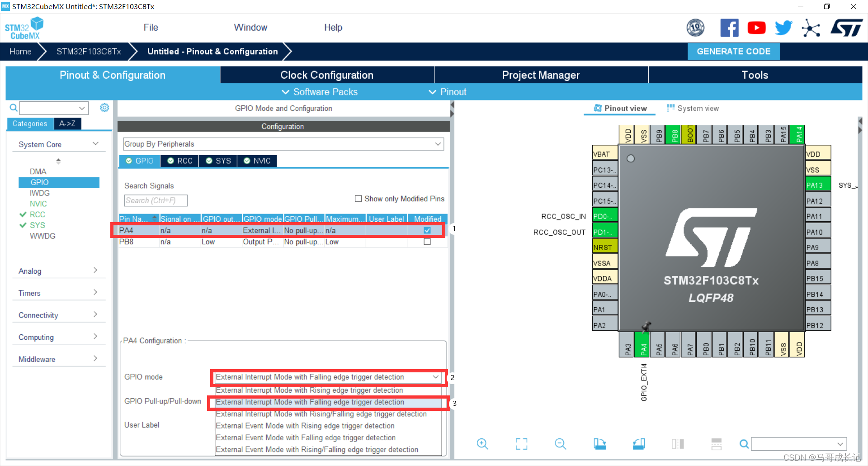Image resolution: width=868 pixels, height=466 pixels.
Task: Select NVIC in System Core list
Action: (x=38, y=204)
